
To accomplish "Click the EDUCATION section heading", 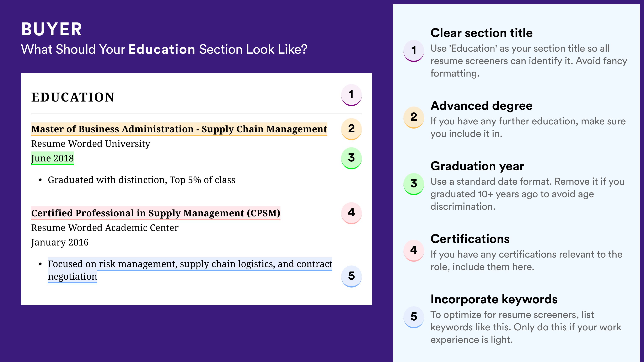I will pos(73,97).
